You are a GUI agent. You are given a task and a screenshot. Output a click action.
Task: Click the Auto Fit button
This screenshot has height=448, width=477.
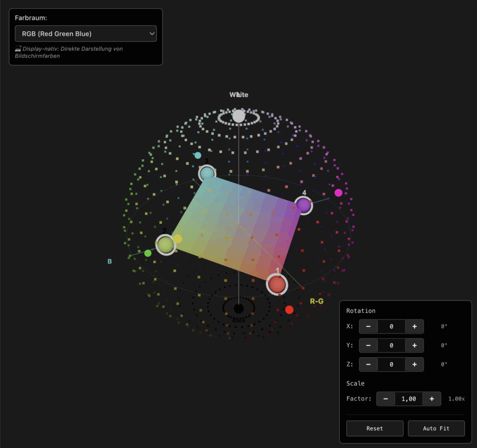coord(436,428)
